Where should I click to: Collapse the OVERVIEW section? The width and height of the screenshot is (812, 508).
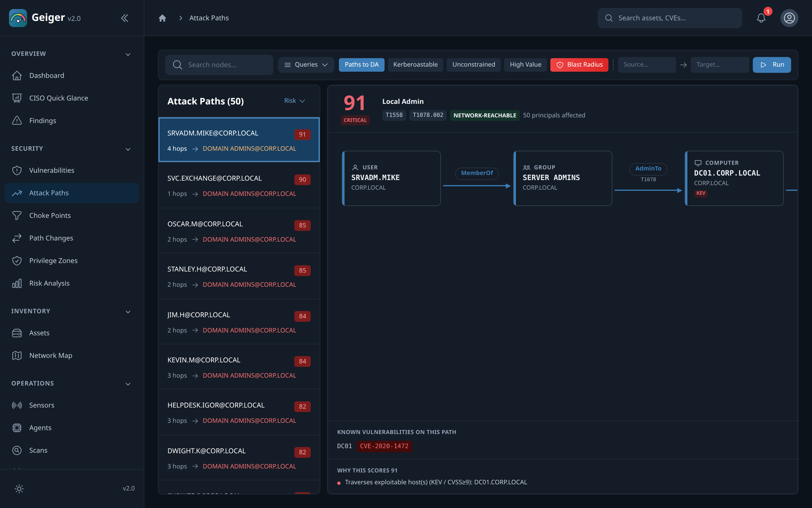(x=128, y=54)
